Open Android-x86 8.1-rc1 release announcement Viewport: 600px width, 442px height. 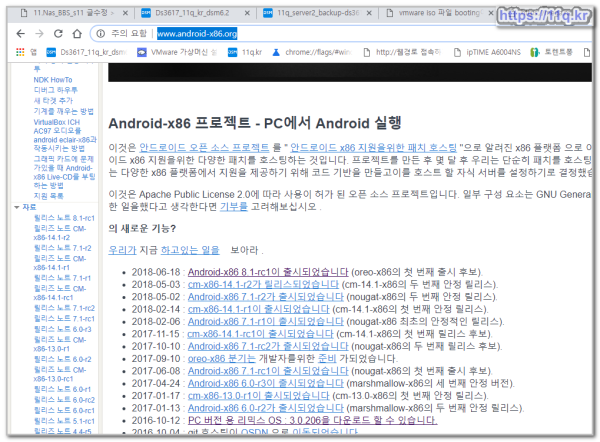(x=268, y=272)
